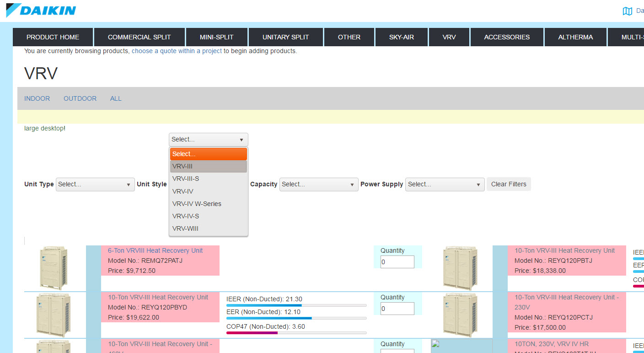This screenshot has height=353, width=644.
Task: Click the IEER (Non-Ducted) 21.30 rating bar
Action: pos(296,305)
